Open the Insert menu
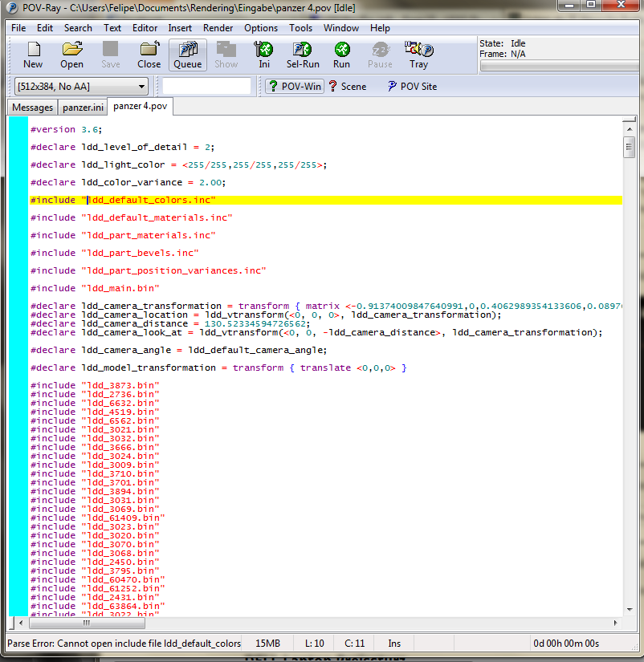 pyautogui.click(x=180, y=28)
